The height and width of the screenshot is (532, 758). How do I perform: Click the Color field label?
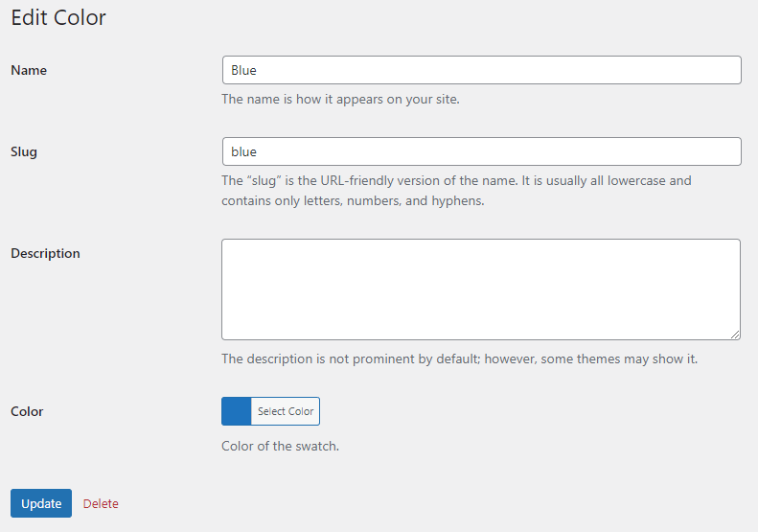[x=27, y=411]
